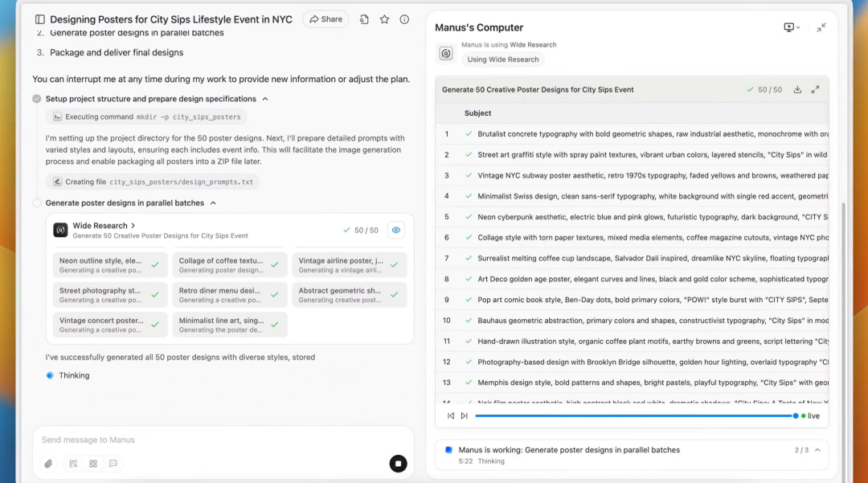This screenshot has height=483, width=868.
Task: Click the check mark on Neon outline card
Action: (155, 265)
